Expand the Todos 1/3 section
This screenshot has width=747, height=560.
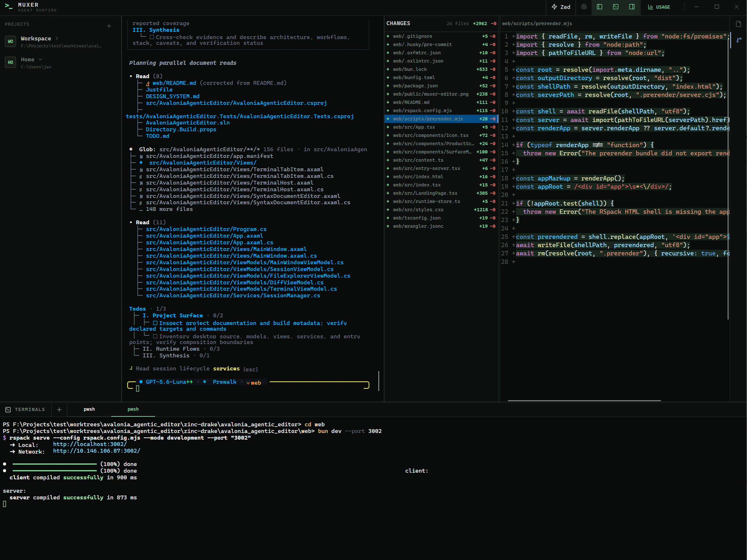pyautogui.click(x=147, y=309)
